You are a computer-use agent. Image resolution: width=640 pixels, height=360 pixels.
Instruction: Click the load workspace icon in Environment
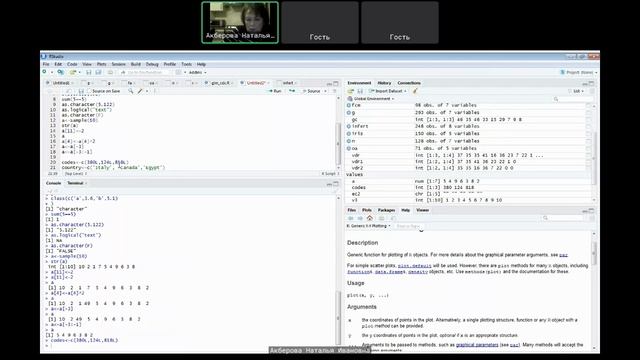[x=351, y=91]
